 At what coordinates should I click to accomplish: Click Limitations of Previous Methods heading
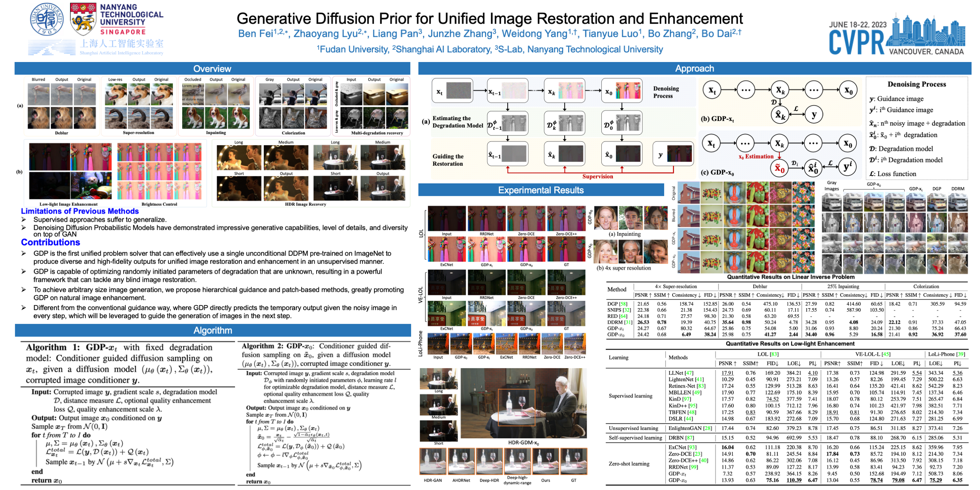point(80,211)
